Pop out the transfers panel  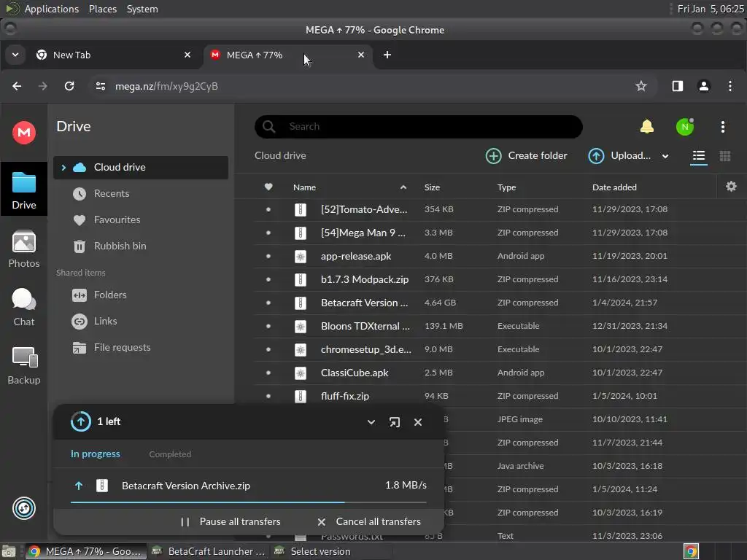(395, 422)
